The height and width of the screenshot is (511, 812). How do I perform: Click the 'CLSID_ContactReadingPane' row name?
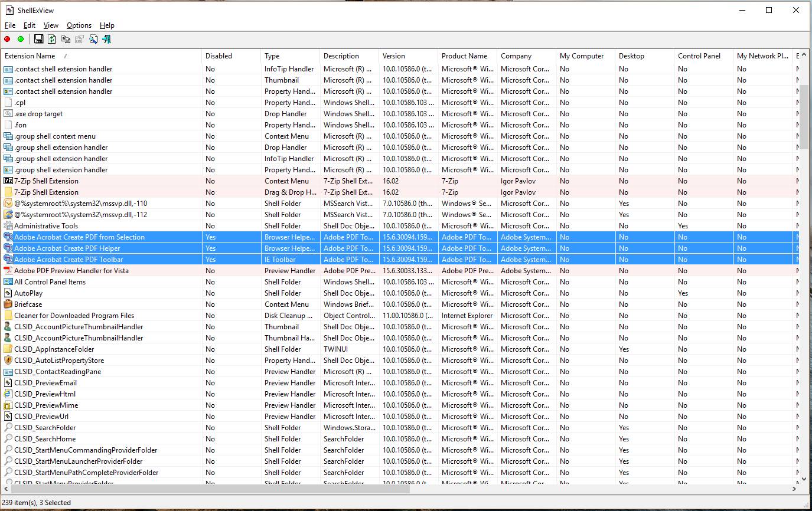[x=58, y=372]
